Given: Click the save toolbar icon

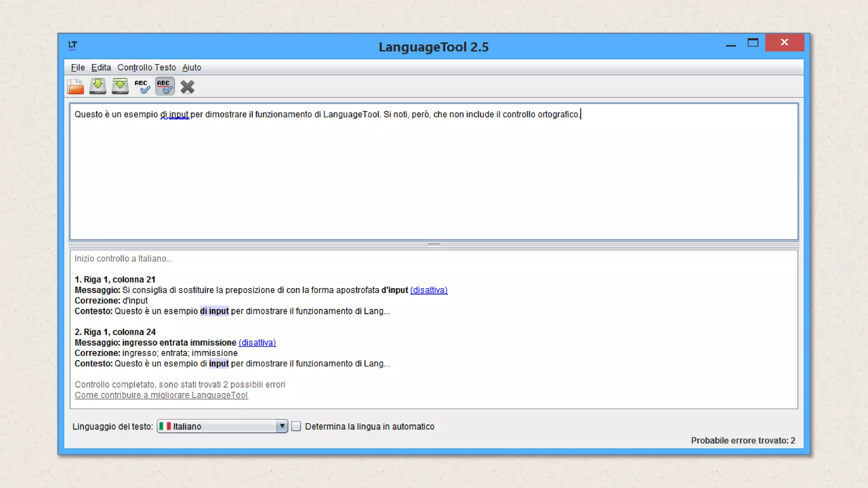Looking at the screenshot, I should (98, 86).
